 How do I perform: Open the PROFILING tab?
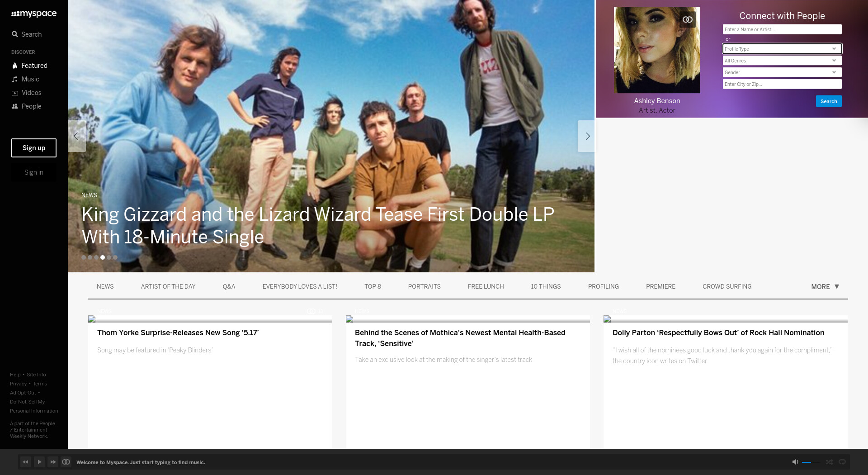pyautogui.click(x=603, y=287)
